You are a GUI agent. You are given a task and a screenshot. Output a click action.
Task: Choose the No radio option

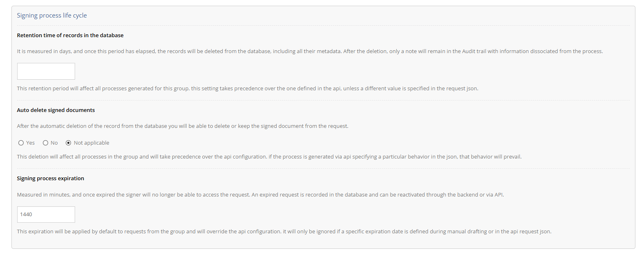pyautogui.click(x=45, y=143)
